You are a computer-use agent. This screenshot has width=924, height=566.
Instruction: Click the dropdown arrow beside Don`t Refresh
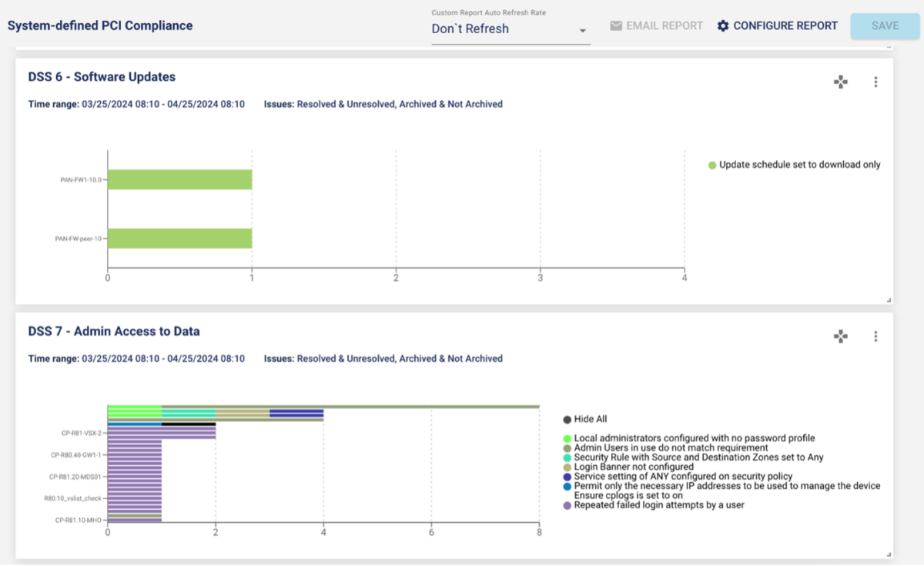coord(583,30)
